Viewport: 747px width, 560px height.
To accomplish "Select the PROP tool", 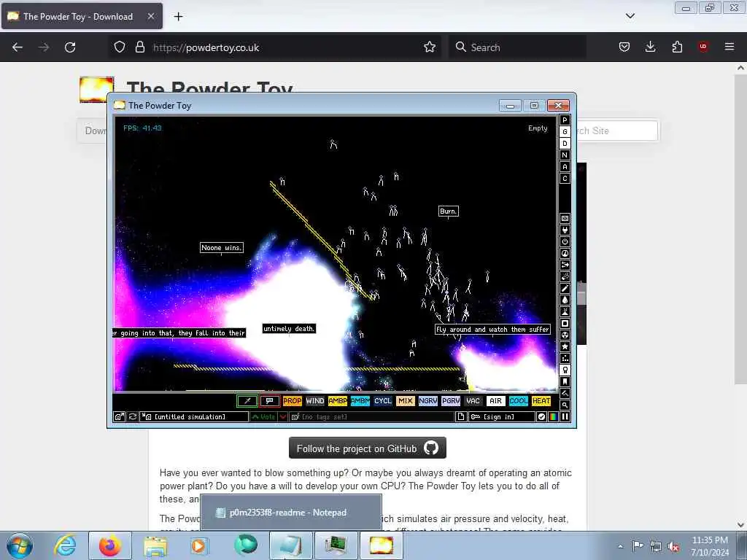I will pyautogui.click(x=292, y=401).
